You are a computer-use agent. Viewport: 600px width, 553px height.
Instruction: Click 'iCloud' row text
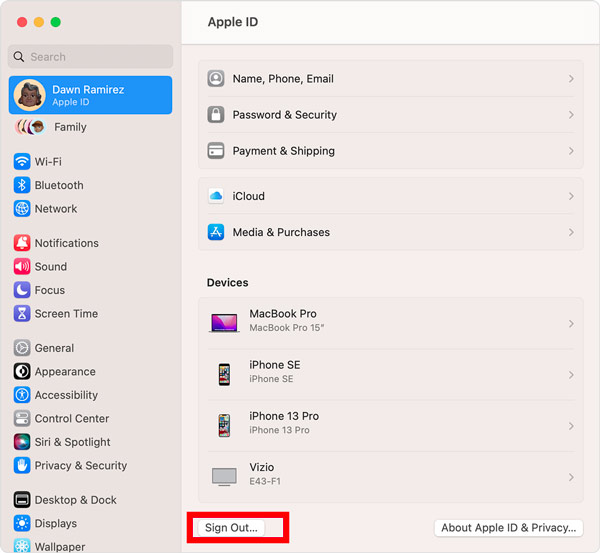pyautogui.click(x=249, y=196)
